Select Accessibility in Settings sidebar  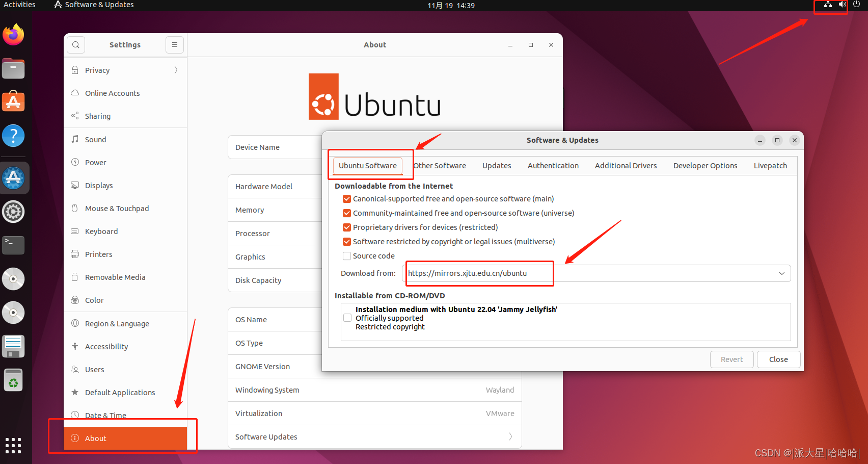(125, 347)
